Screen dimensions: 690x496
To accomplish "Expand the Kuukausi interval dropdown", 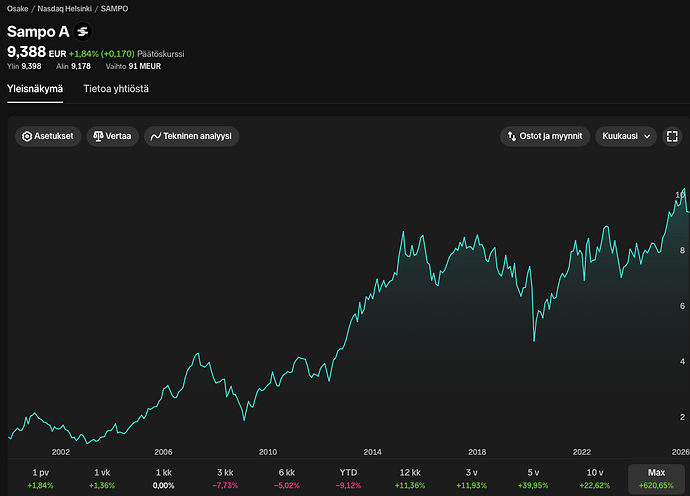I will 626,136.
